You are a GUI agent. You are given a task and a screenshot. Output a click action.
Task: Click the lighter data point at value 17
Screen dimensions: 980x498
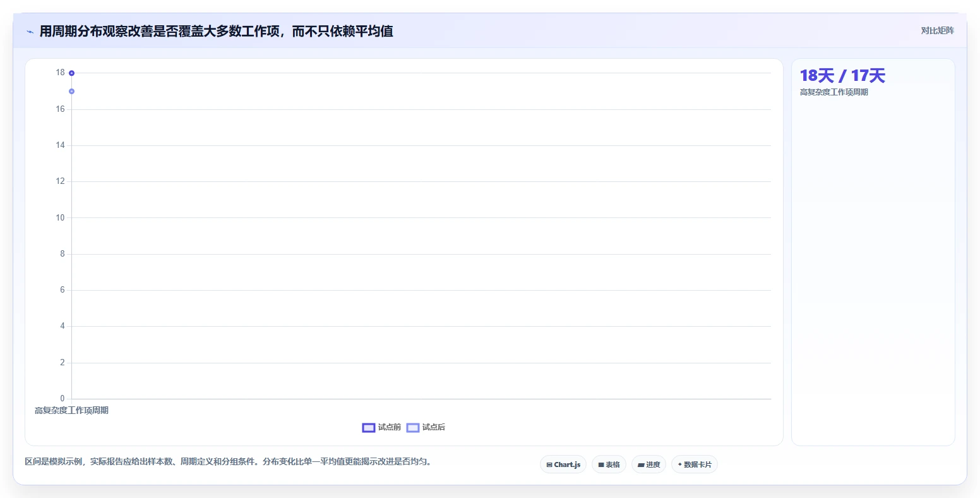click(x=71, y=92)
